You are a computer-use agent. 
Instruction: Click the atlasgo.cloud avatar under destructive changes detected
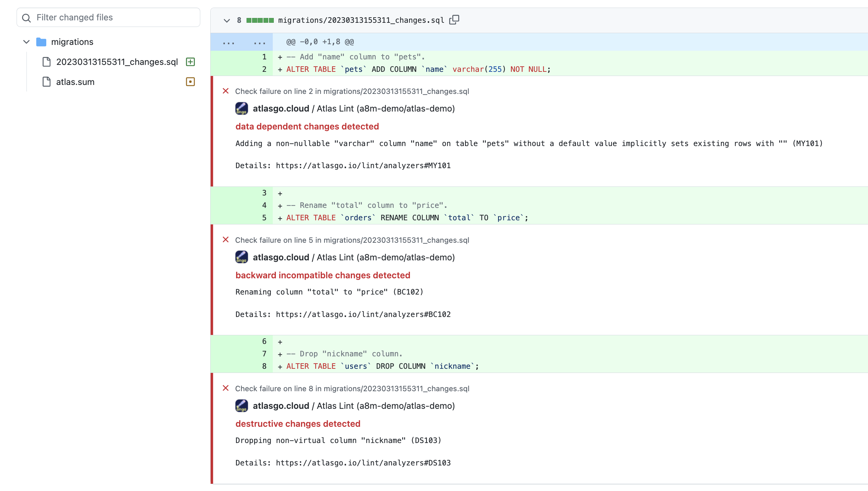pyautogui.click(x=242, y=406)
